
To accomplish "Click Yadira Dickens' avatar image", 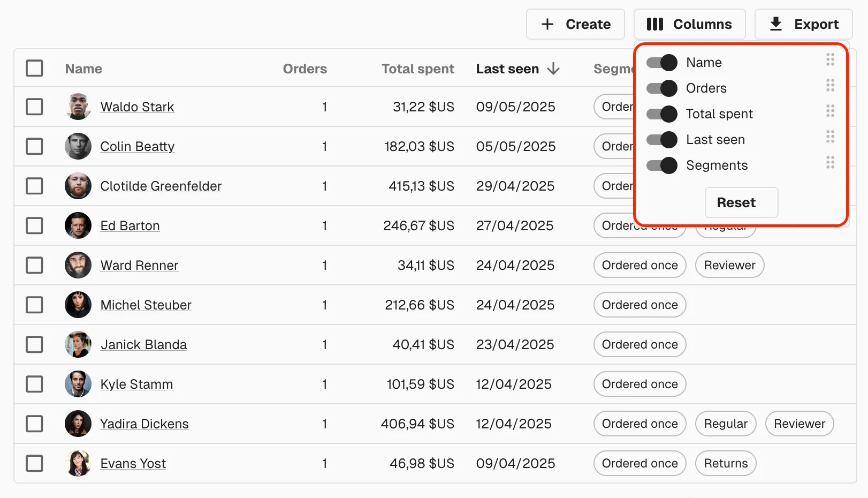I will click(78, 424).
